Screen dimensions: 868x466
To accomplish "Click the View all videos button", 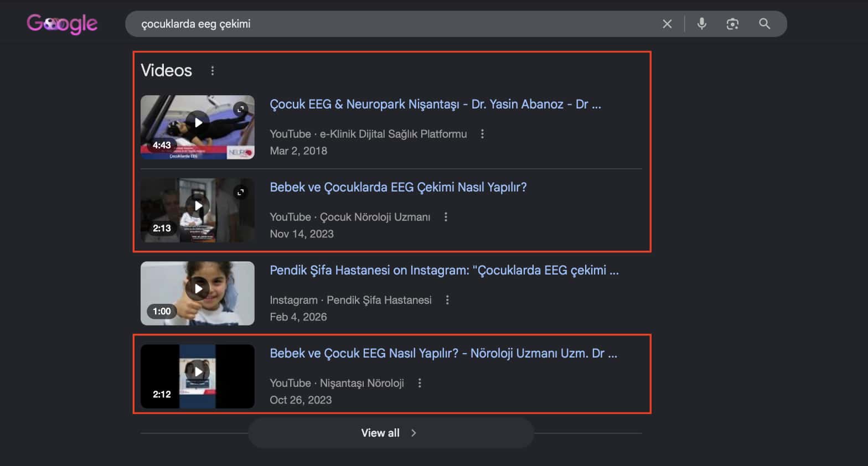I will [x=391, y=433].
